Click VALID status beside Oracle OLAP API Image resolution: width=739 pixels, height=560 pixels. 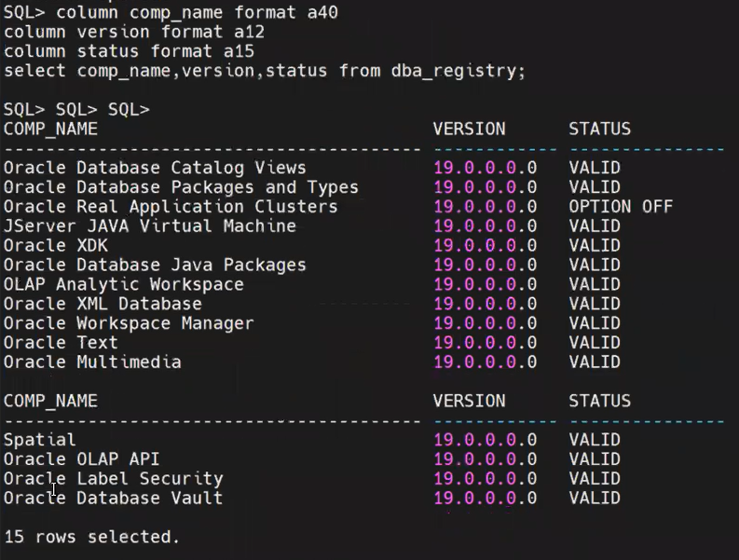coord(595,459)
